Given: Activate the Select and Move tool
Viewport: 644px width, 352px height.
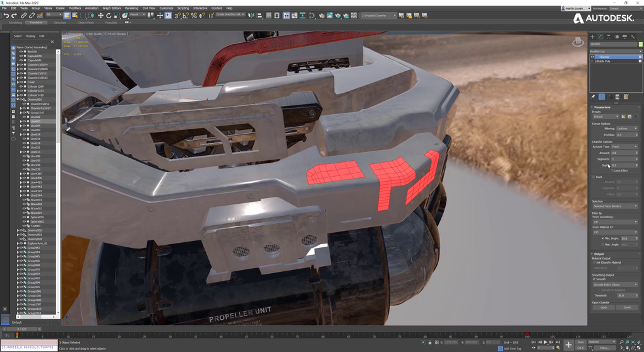Looking at the screenshot, I should click(100, 16).
